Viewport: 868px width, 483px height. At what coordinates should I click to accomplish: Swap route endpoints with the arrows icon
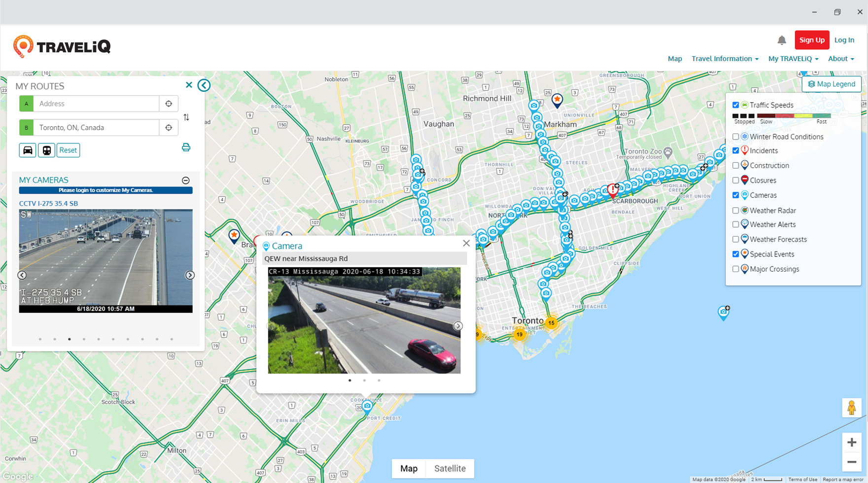click(186, 117)
